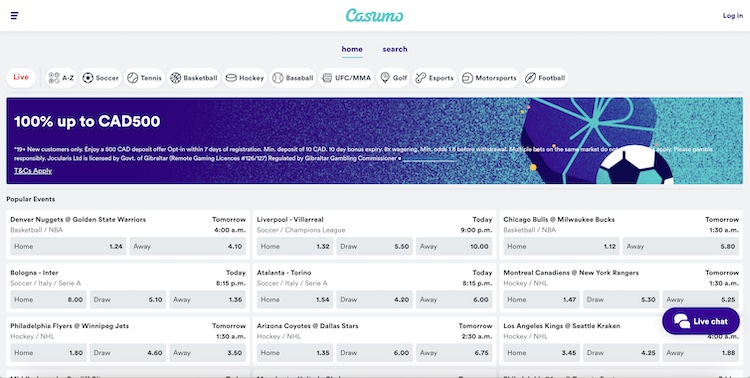Viewport: 750px width, 378px height.
Task: Bet Home 1.12 on Bulls-Bucks game
Action: click(562, 246)
